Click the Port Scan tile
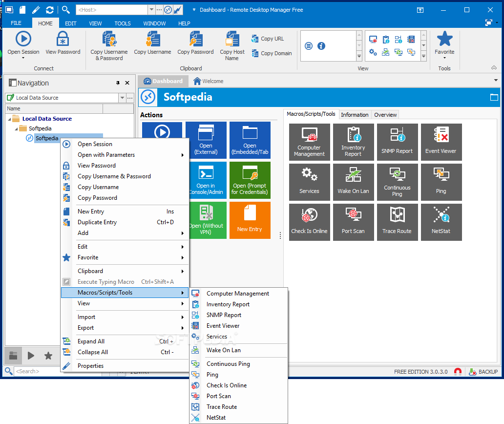 pos(353,222)
